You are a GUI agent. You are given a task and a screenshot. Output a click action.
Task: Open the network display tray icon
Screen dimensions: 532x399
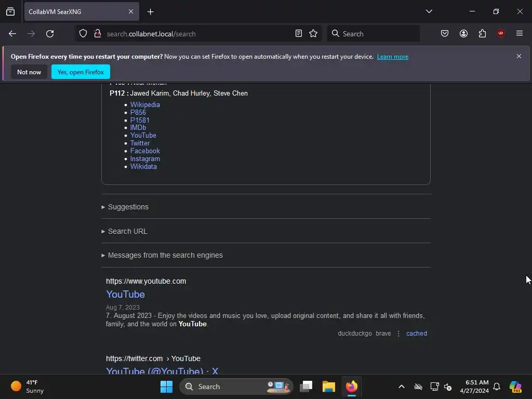[x=434, y=387]
